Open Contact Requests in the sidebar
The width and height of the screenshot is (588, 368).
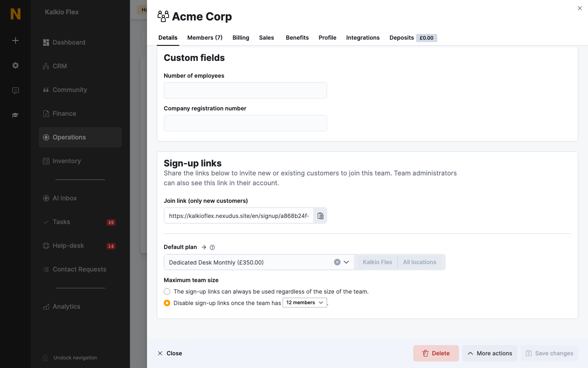(80, 269)
